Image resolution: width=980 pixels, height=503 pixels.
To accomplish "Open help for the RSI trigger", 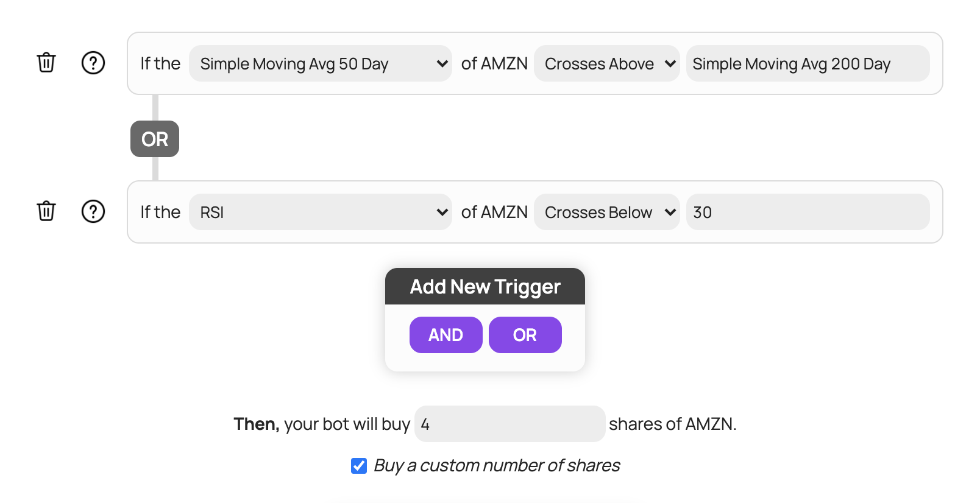I will [93, 211].
